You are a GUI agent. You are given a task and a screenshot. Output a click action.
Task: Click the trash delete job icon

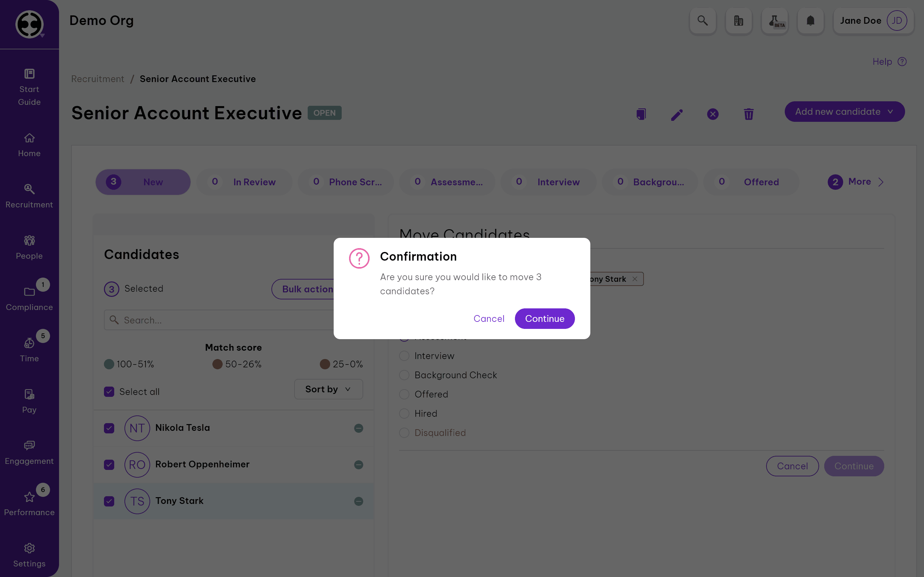click(749, 114)
